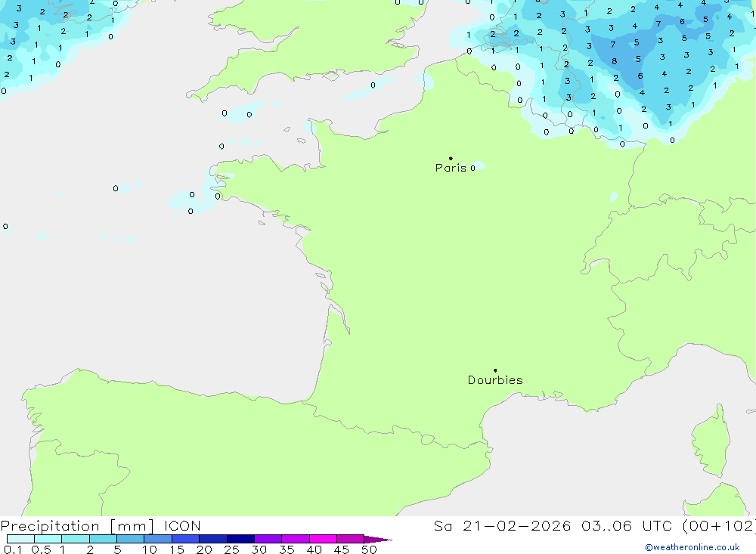The width and height of the screenshot is (756, 554).
Task: Select the black dot marking Paris
Action: (451, 158)
